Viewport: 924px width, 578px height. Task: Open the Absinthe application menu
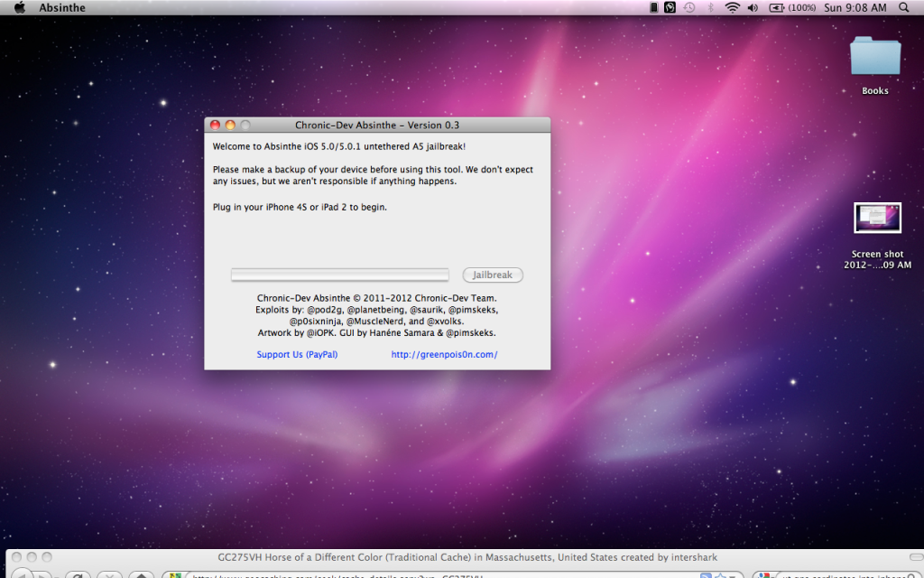click(62, 7)
